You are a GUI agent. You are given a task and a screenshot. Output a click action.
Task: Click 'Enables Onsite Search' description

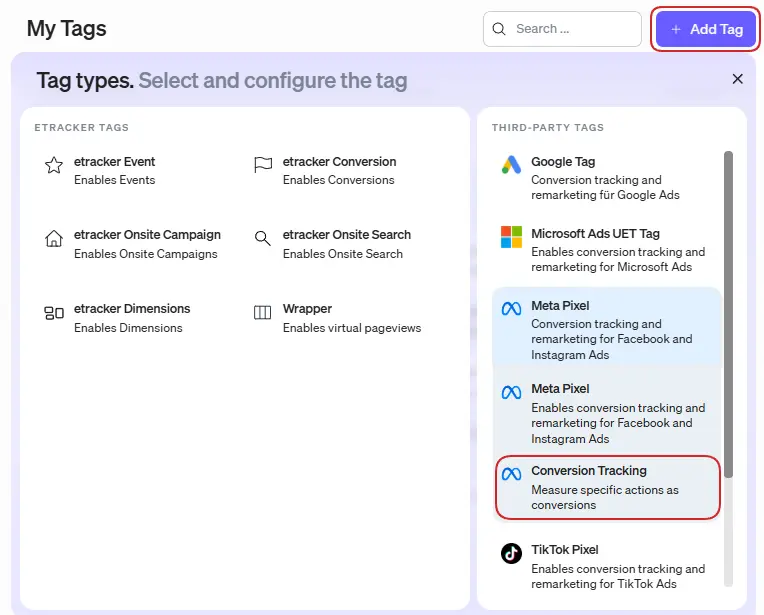[343, 254]
